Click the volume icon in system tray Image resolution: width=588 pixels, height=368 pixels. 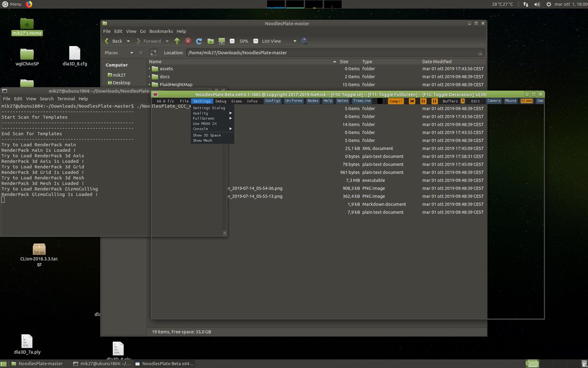537,4
